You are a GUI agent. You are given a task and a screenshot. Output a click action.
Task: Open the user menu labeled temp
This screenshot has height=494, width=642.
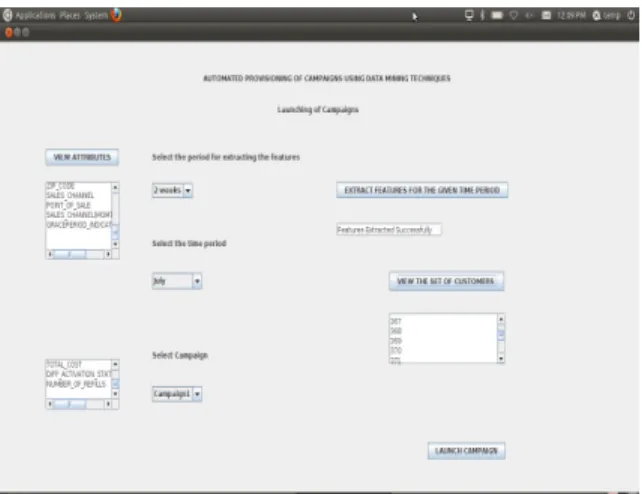pyautogui.click(x=606, y=16)
